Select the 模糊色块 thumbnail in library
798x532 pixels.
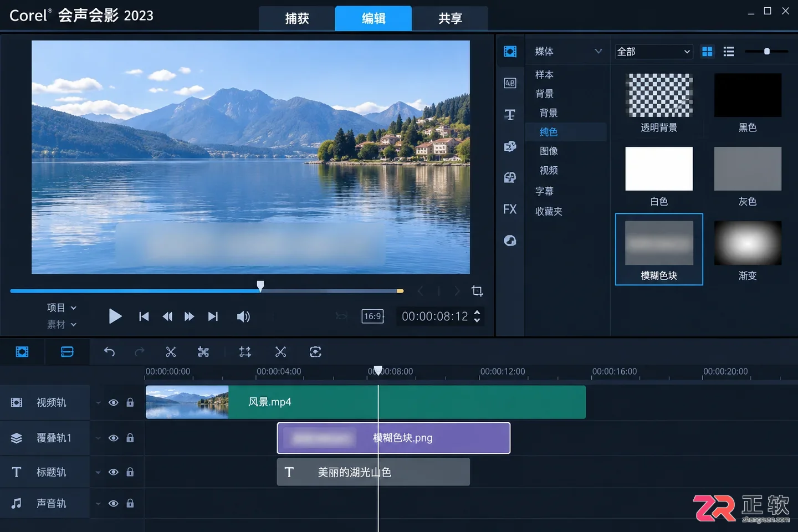(659, 249)
